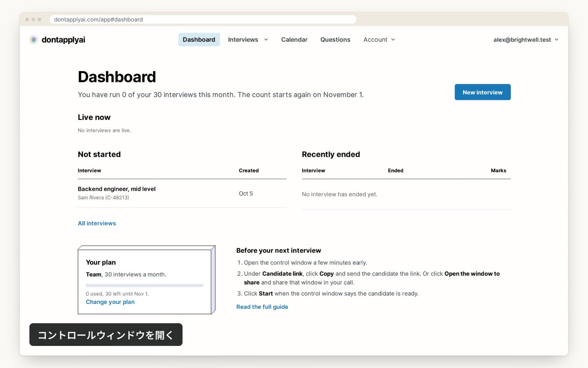
Task: Click the Marks column header
Action: coord(498,170)
